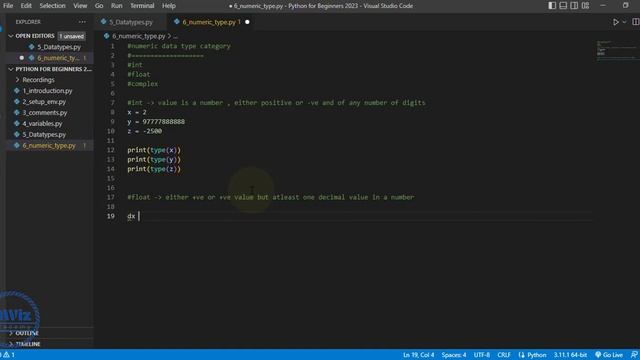
Task: Expand the Outline section
Action: coord(27,333)
